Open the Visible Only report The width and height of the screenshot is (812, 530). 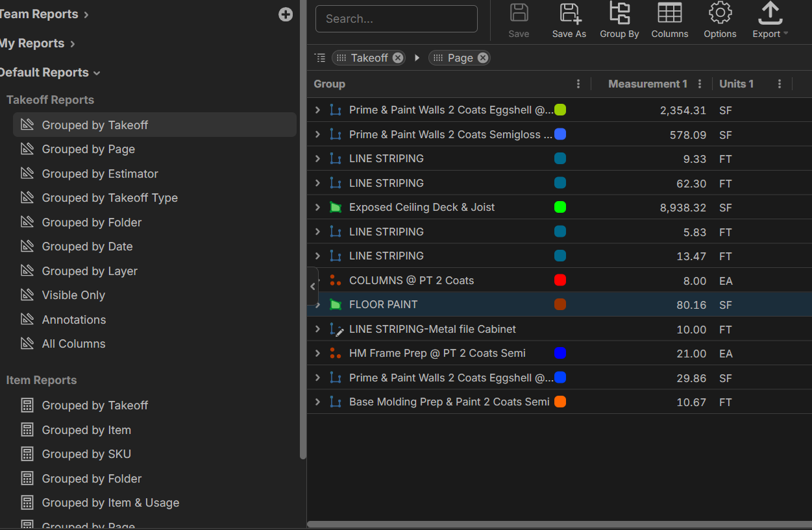click(73, 295)
